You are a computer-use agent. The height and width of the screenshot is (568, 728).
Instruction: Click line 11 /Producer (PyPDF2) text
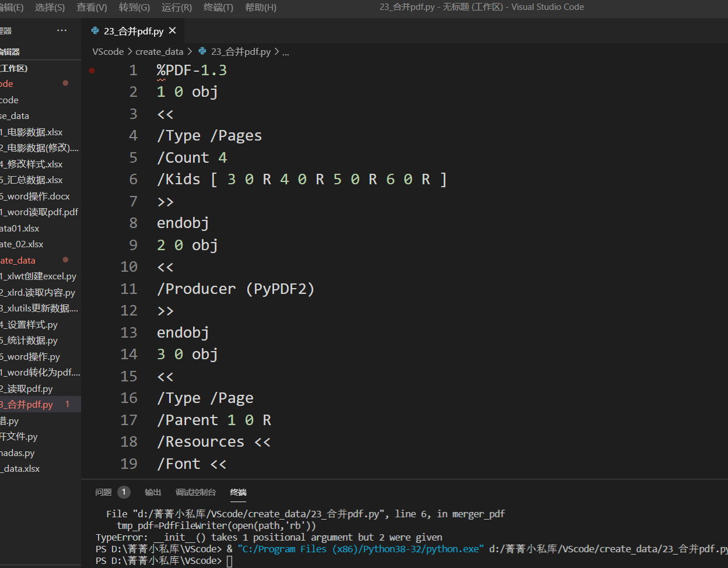[236, 289]
